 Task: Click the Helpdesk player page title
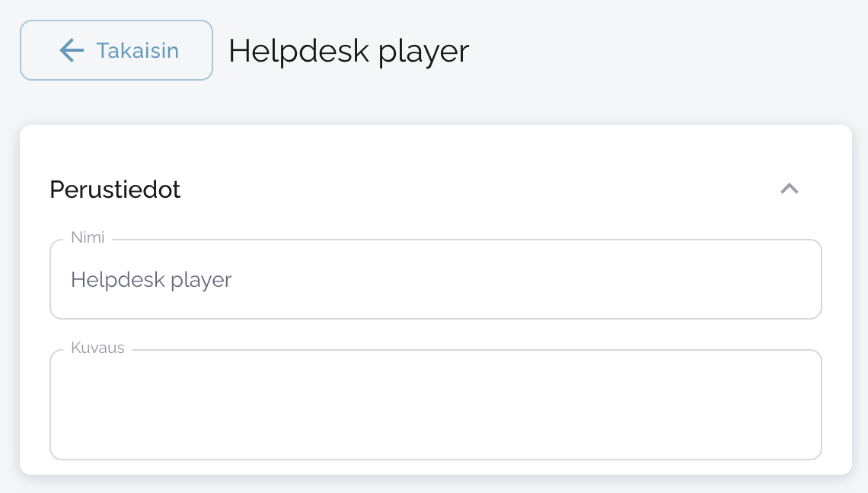pyautogui.click(x=349, y=51)
